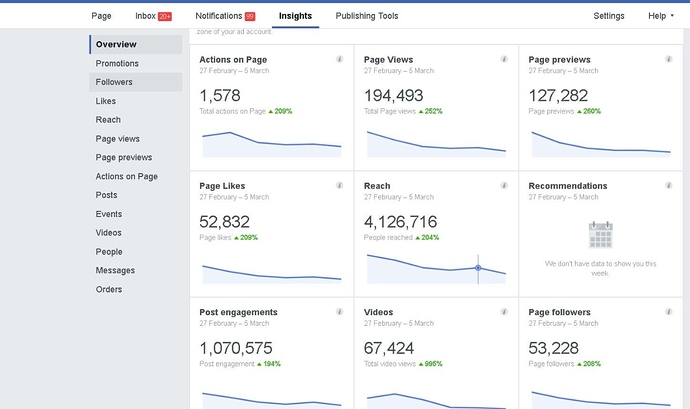Open info icon on Recommendations card
This screenshot has height=409, width=690.
pyautogui.click(x=668, y=185)
